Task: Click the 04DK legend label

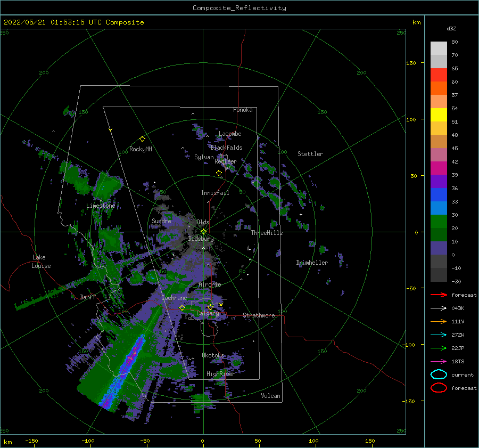Action: 458,308
